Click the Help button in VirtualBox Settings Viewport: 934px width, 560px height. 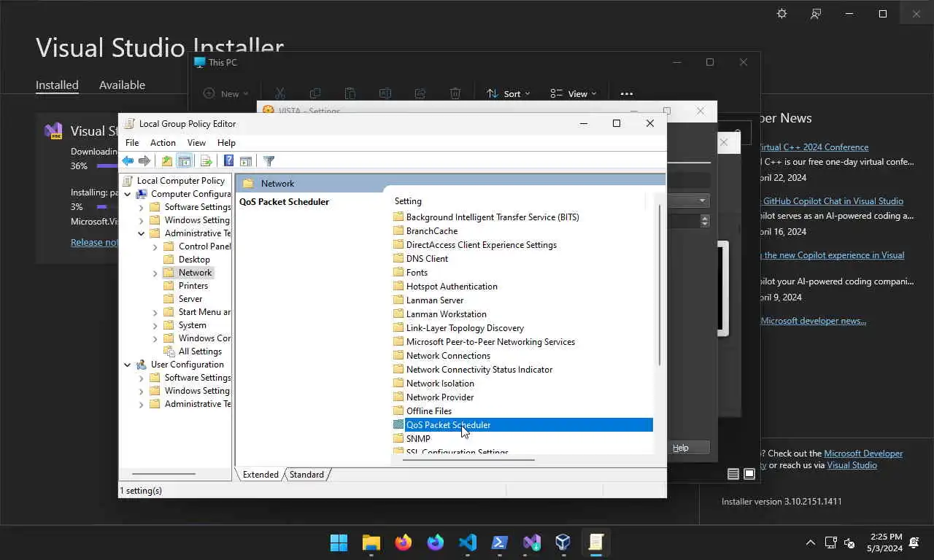[x=681, y=448]
